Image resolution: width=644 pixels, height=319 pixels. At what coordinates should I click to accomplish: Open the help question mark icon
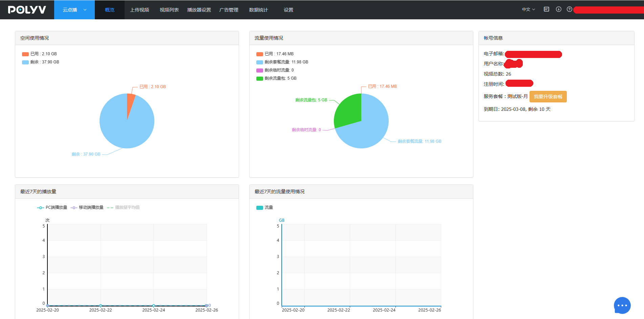coord(570,9)
